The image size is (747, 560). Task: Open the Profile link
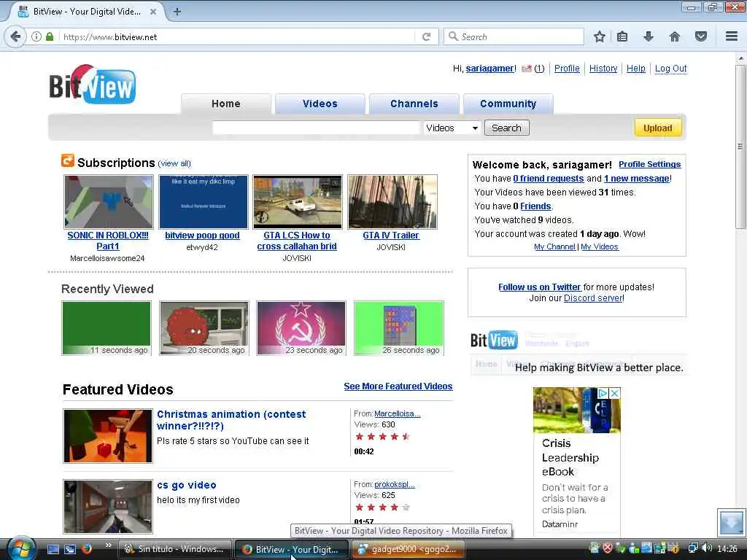coord(567,69)
